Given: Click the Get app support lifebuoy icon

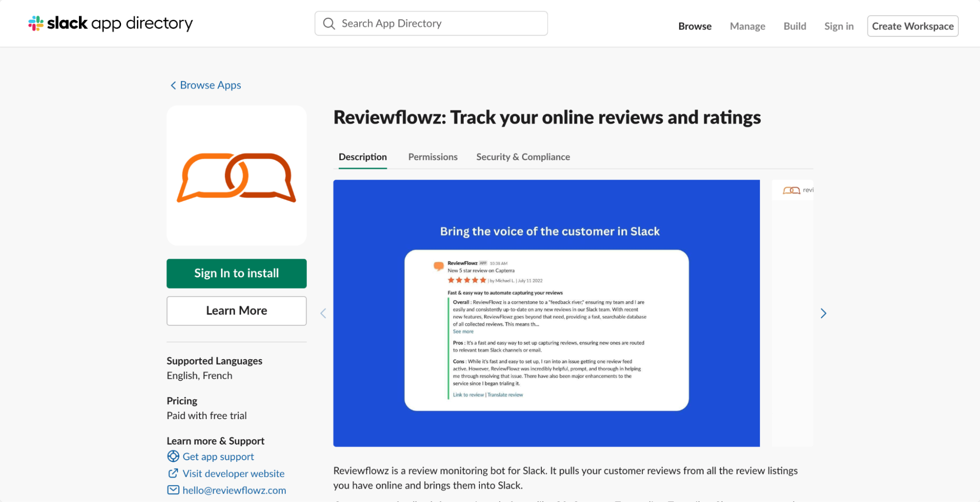Looking at the screenshot, I should click(173, 456).
